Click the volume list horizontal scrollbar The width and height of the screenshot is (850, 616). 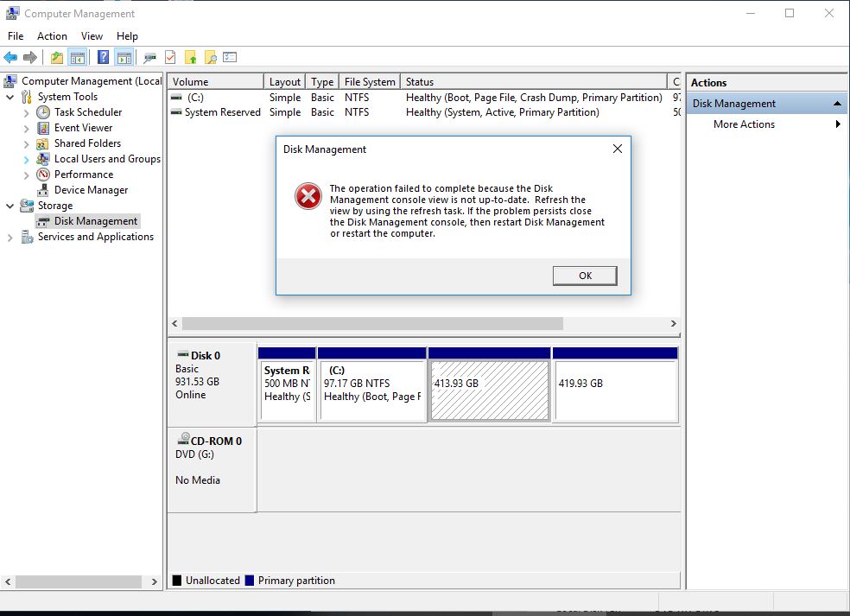(x=371, y=323)
